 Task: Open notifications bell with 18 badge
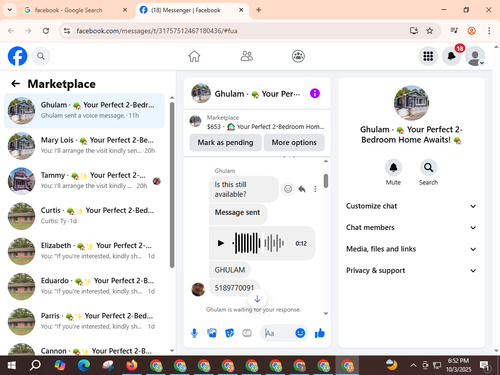452,56
